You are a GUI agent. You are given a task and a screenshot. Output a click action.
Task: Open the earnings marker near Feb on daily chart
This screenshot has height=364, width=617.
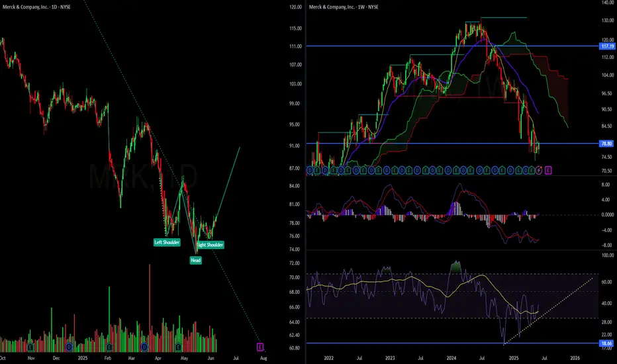109,347
